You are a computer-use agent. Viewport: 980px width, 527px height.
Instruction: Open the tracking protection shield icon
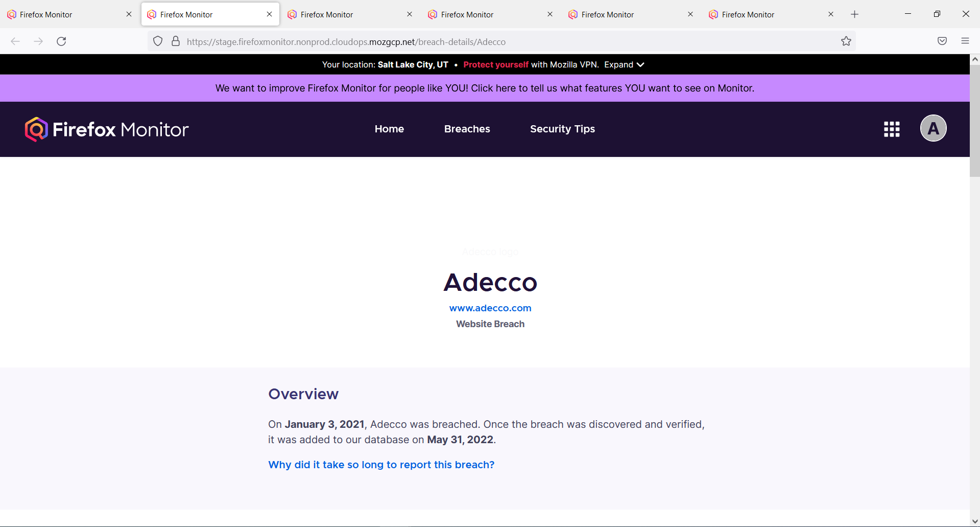click(x=158, y=41)
